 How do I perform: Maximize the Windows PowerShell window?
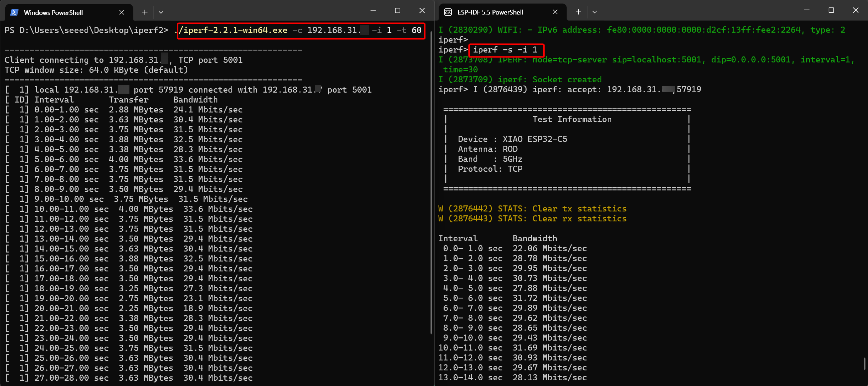click(x=397, y=11)
